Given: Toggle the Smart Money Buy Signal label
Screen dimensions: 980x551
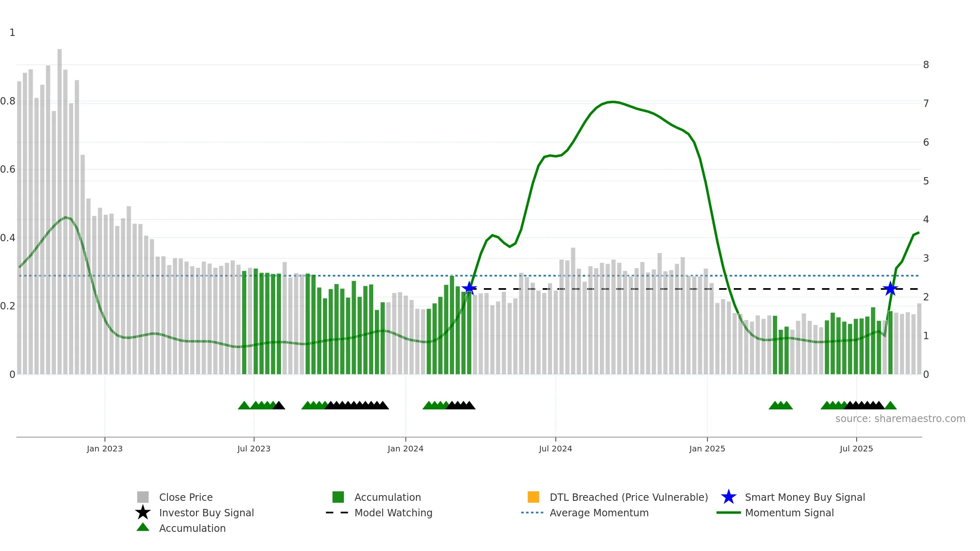Looking at the screenshot, I should [x=805, y=497].
